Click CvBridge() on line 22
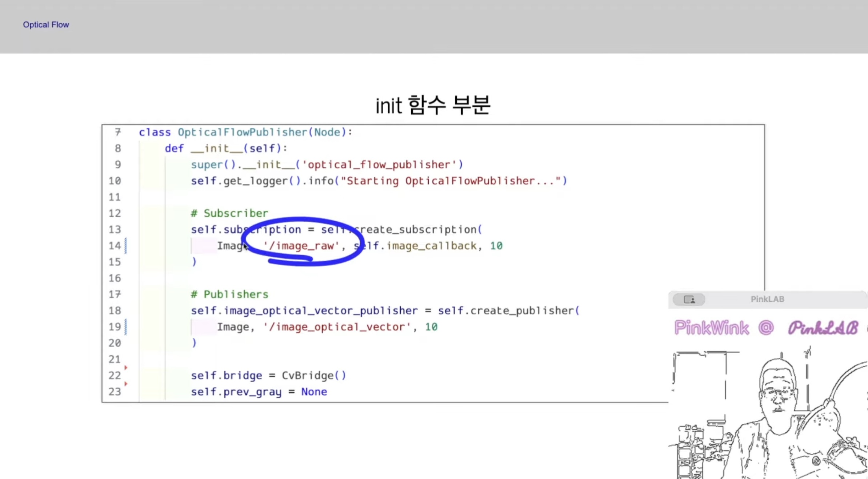This screenshot has height=479, width=868. point(314,376)
